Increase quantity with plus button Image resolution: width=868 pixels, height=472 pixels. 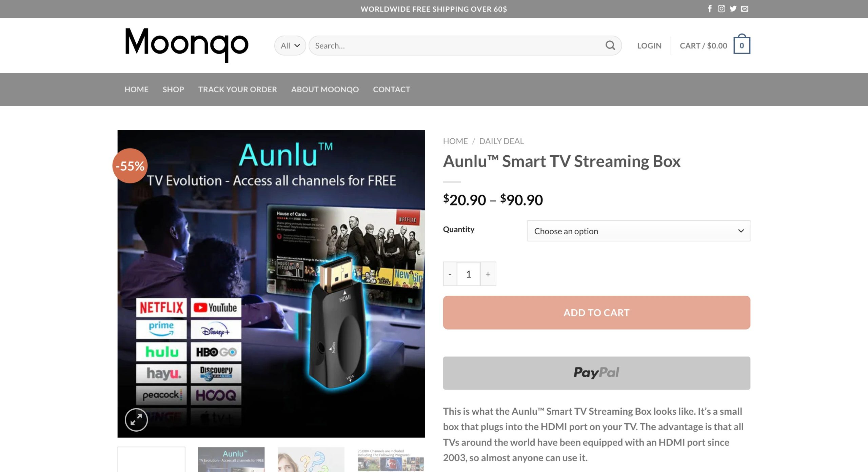(488, 274)
